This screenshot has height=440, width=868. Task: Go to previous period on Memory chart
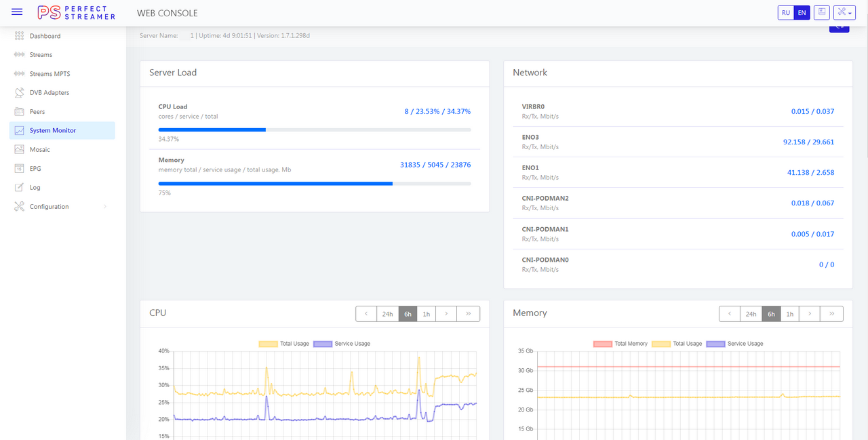(x=730, y=314)
